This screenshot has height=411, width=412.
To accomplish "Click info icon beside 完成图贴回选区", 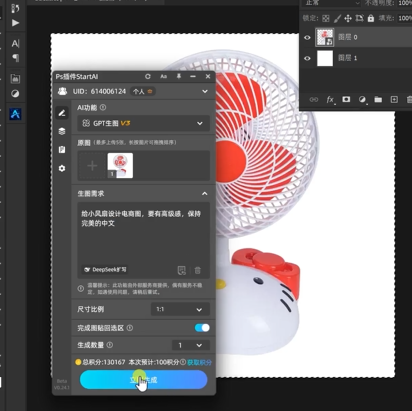I will (x=130, y=328).
